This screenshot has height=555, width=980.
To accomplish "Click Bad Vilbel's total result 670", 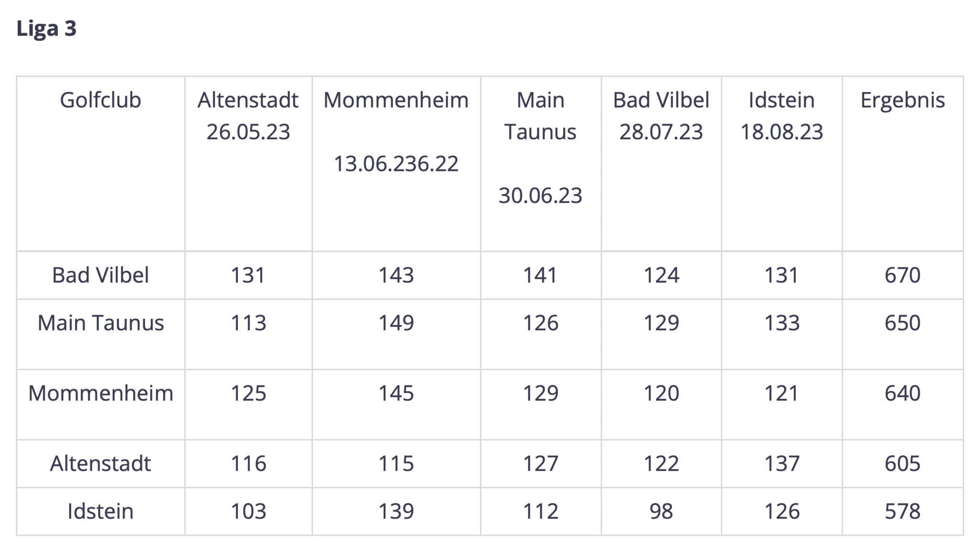I will tap(902, 275).
